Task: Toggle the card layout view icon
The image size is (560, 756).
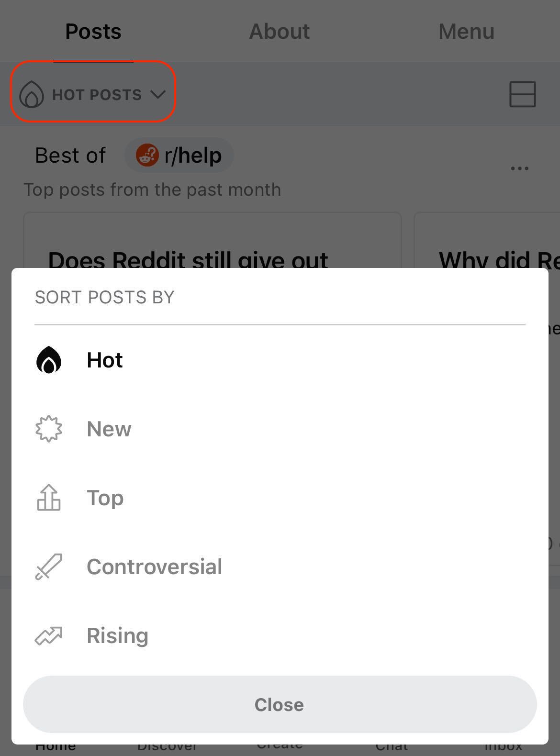Action: coord(522,94)
